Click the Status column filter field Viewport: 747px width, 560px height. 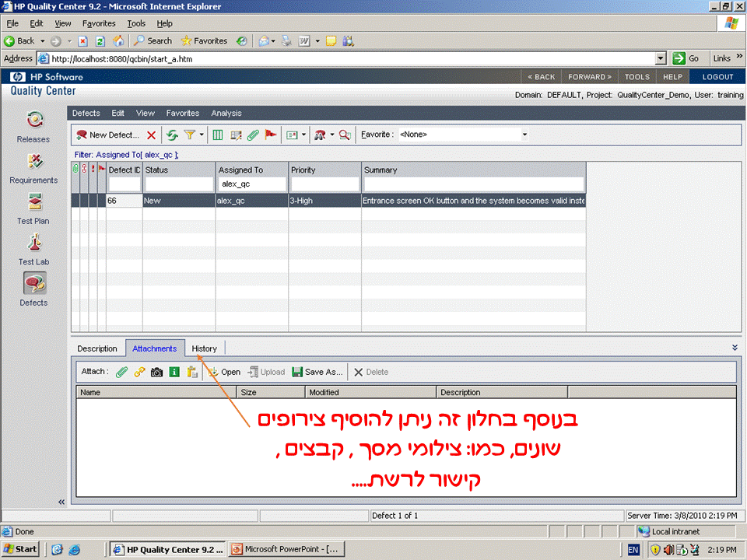(179, 184)
